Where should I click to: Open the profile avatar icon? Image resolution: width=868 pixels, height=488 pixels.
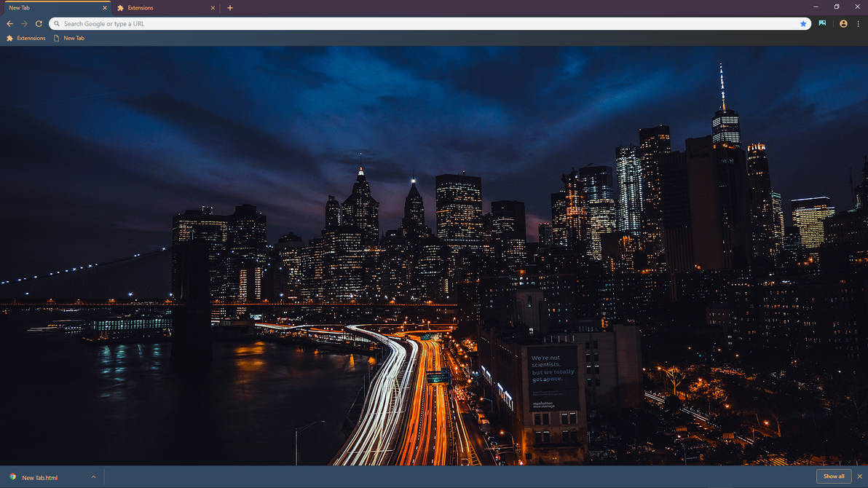(x=843, y=23)
